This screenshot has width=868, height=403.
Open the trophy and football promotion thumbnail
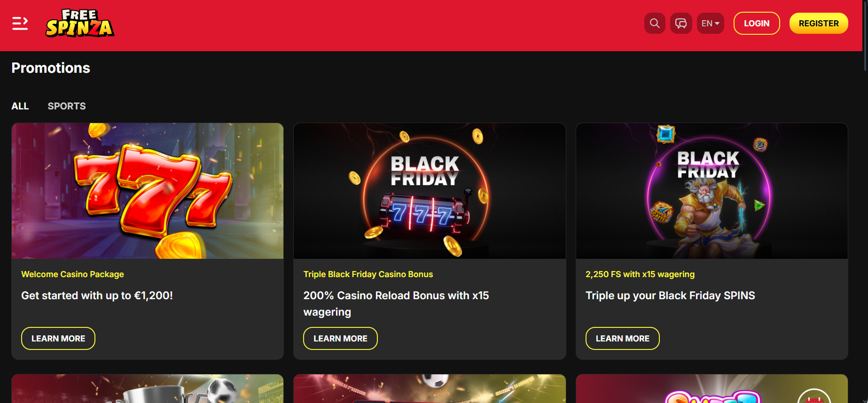click(x=148, y=388)
